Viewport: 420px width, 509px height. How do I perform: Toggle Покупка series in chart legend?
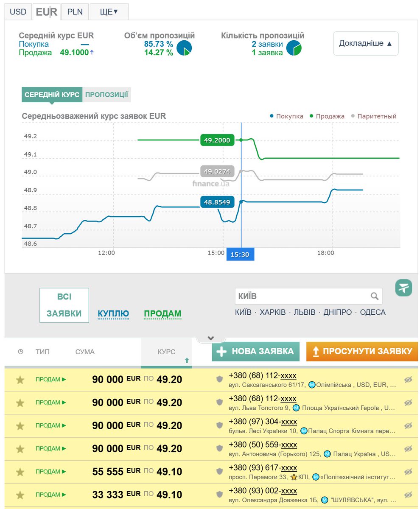tap(287, 116)
